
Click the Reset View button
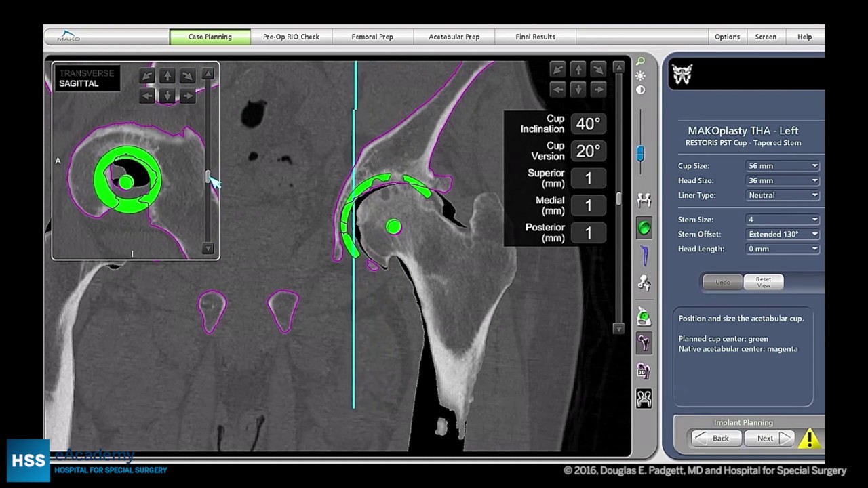764,282
